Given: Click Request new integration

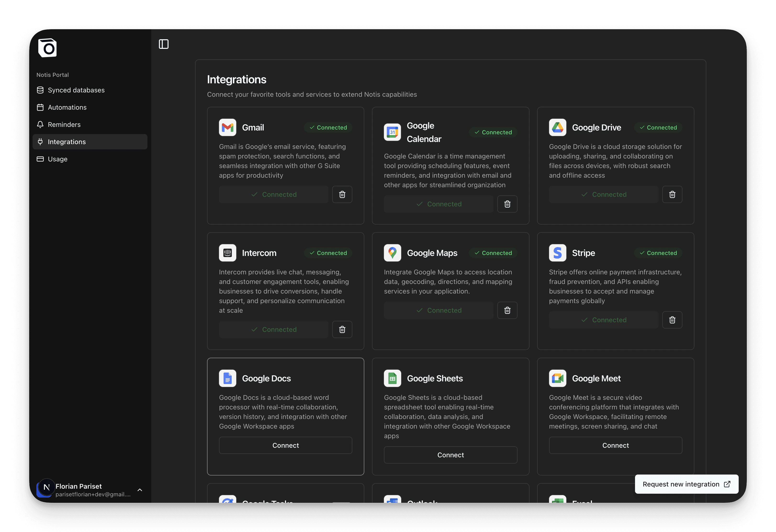Looking at the screenshot, I should click(686, 484).
